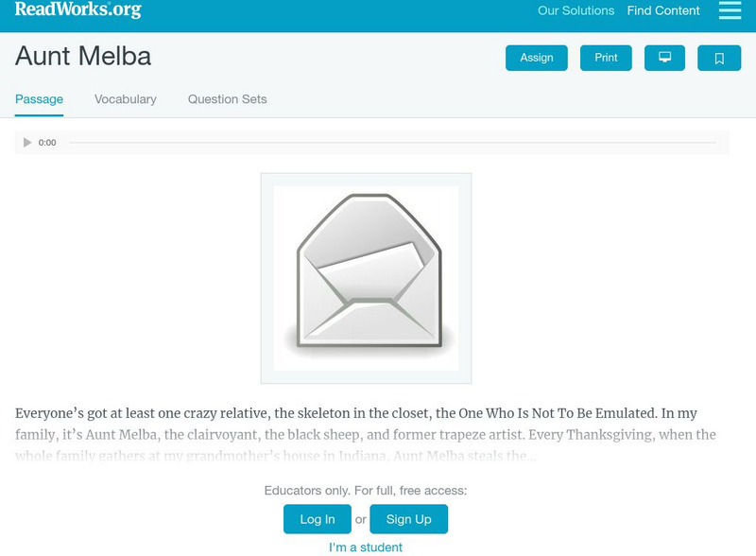Click the Log In button
The image size is (756, 556).
317,518
